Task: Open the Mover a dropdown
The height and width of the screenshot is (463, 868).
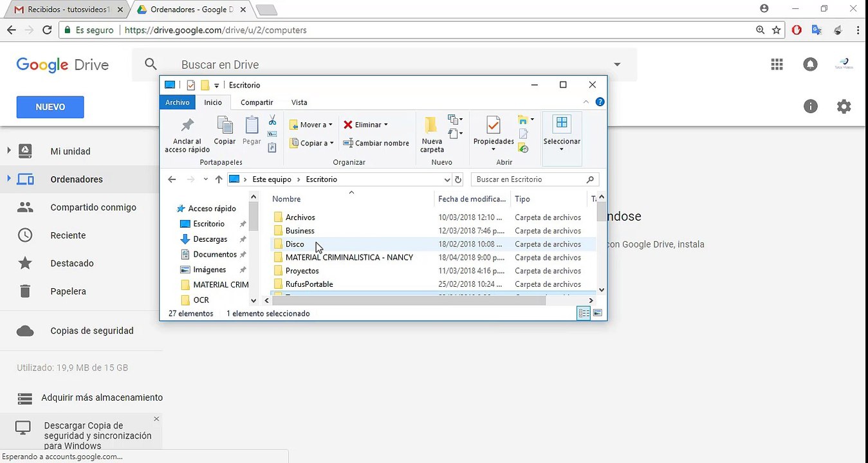Action: click(311, 125)
